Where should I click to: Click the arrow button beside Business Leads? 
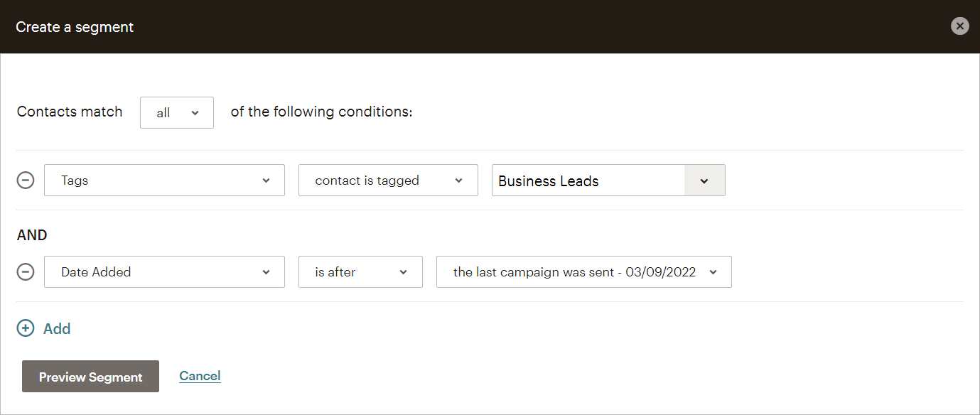point(704,180)
